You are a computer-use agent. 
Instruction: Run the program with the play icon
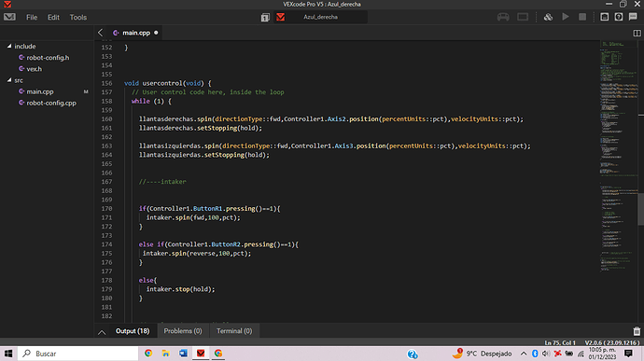tap(566, 17)
